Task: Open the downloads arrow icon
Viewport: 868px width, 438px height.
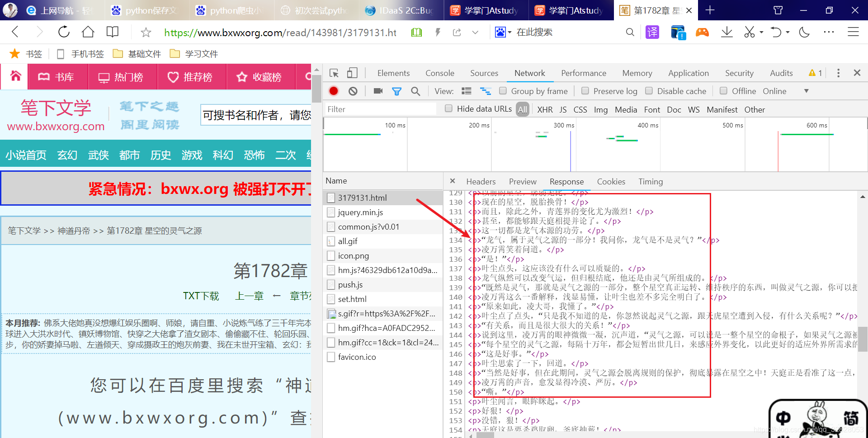Action: pos(727,32)
